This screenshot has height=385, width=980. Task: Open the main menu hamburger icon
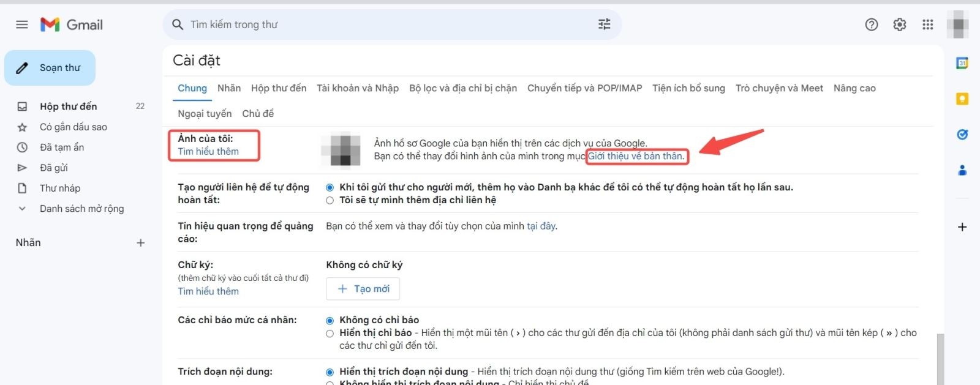[22, 24]
